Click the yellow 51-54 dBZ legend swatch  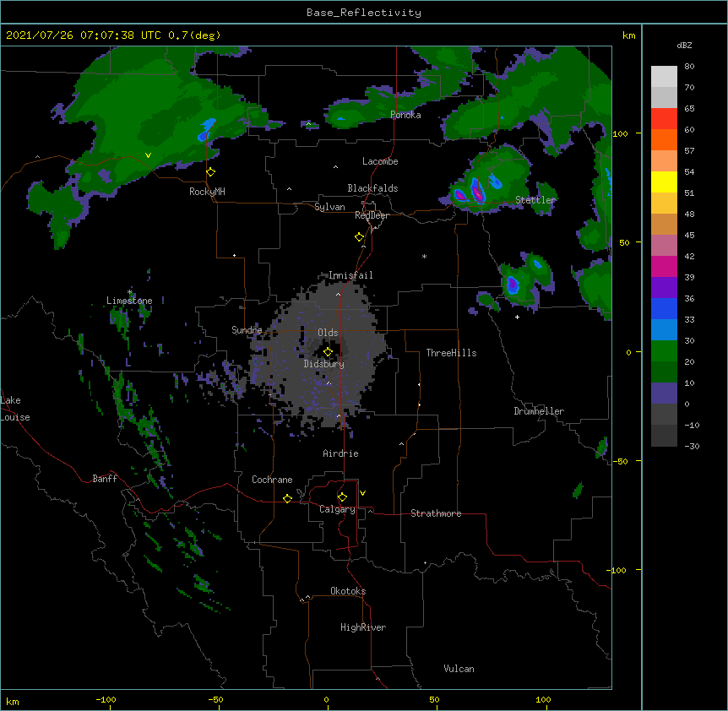pos(664,182)
